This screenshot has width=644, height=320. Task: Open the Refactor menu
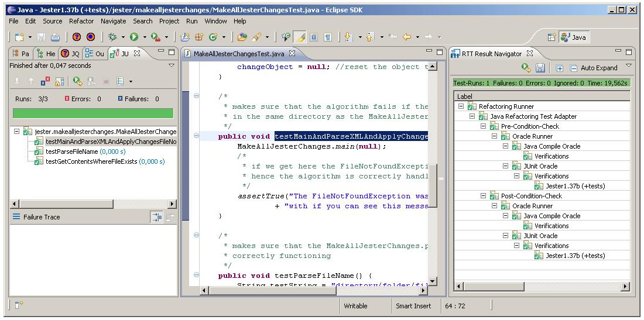click(81, 21)
